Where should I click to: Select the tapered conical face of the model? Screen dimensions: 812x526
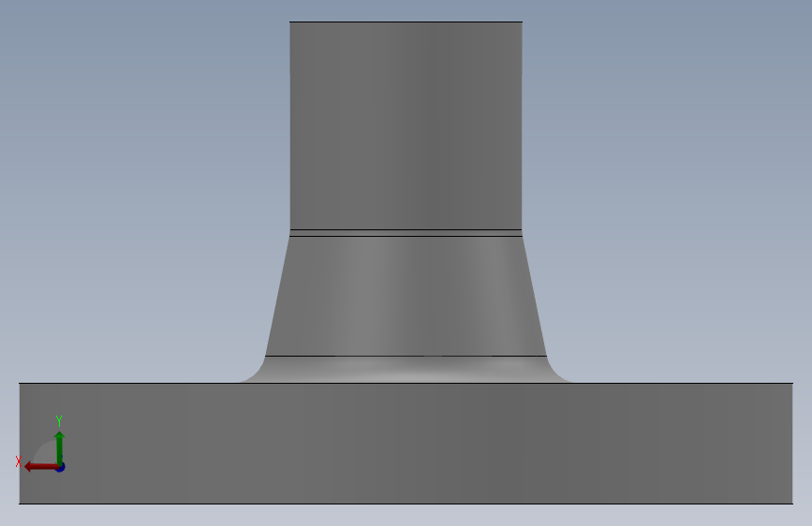click(406, 296)
